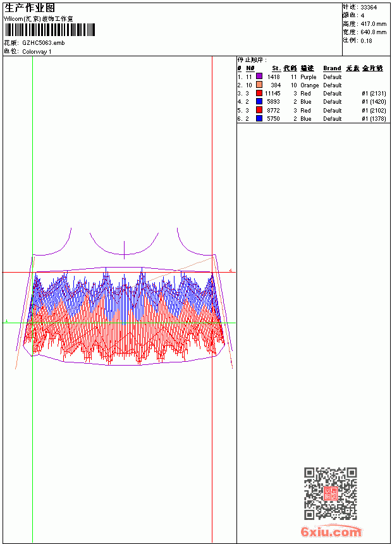Click the purple swatch in row 1

click(x=259, y=77)
